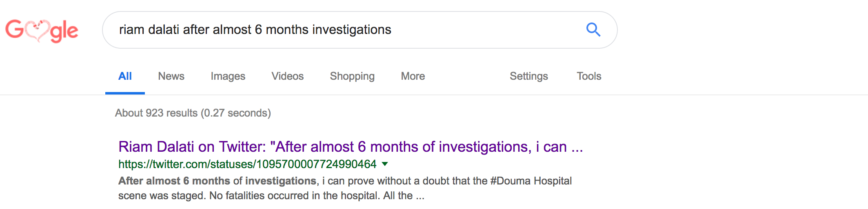
Task: Click the #Douma Hospital text in snippet
Action: tap(531, 181)
